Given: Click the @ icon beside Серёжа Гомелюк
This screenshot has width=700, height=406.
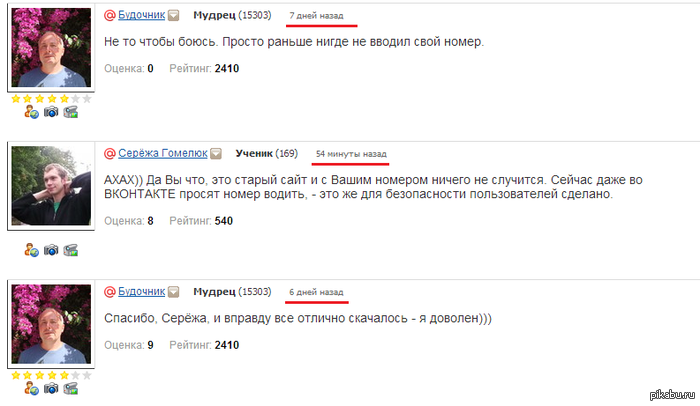Looking at the screenshot, I should click(109, 154).
